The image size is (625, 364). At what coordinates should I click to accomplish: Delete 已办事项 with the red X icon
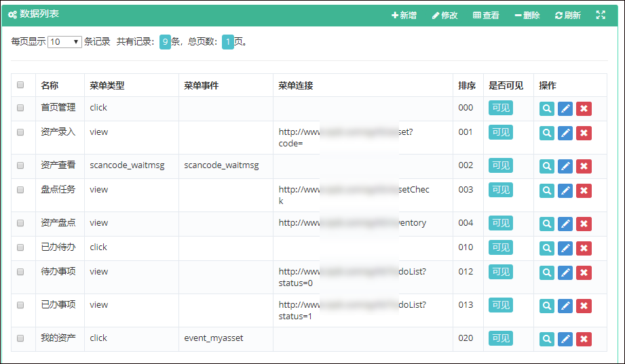click(x=584, y=306)
